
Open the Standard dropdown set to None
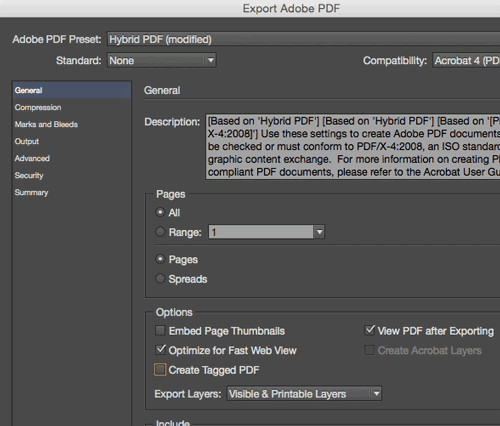click(x=161, y=60)
